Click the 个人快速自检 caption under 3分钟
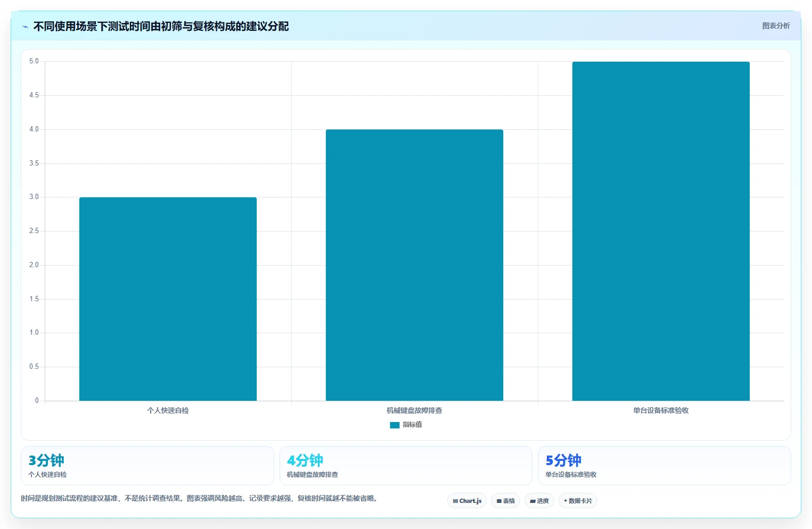Image resolution: width=812 pixels, height=529 pixels. [x=47, y=474]
